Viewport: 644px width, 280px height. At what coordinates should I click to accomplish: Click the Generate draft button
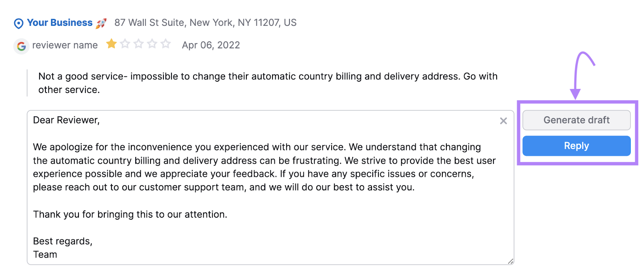tap(576, 120)
